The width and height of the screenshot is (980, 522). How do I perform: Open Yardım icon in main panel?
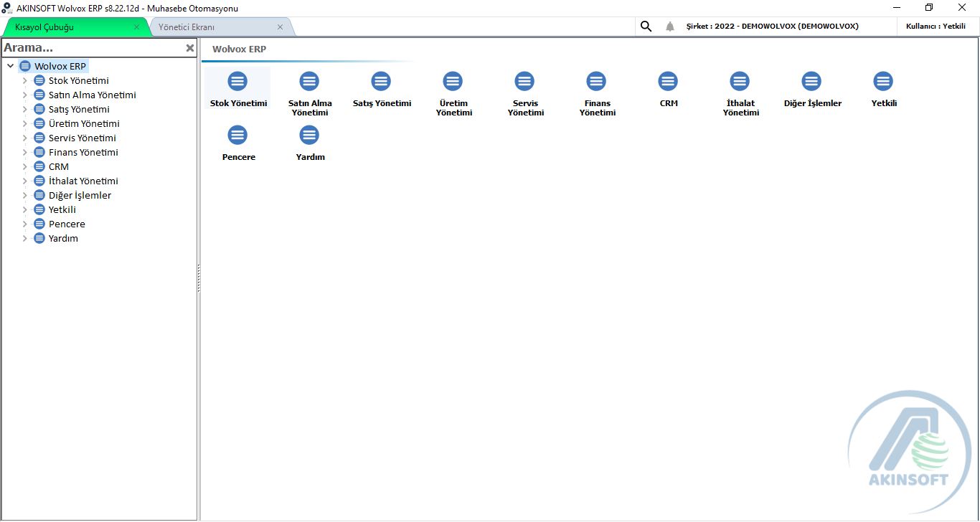[309, 135]
